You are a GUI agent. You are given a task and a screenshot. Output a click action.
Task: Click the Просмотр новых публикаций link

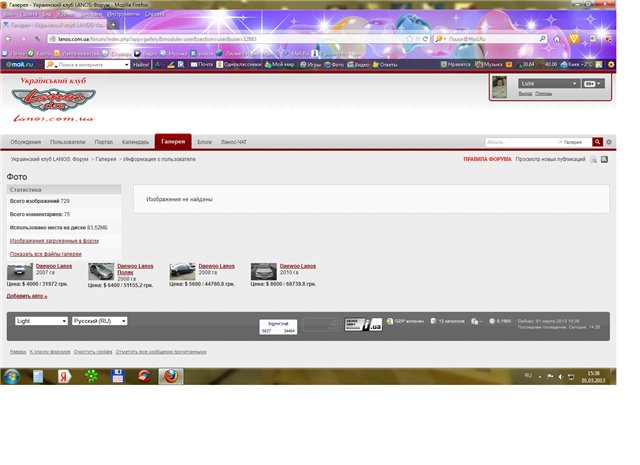click(550, 159)
